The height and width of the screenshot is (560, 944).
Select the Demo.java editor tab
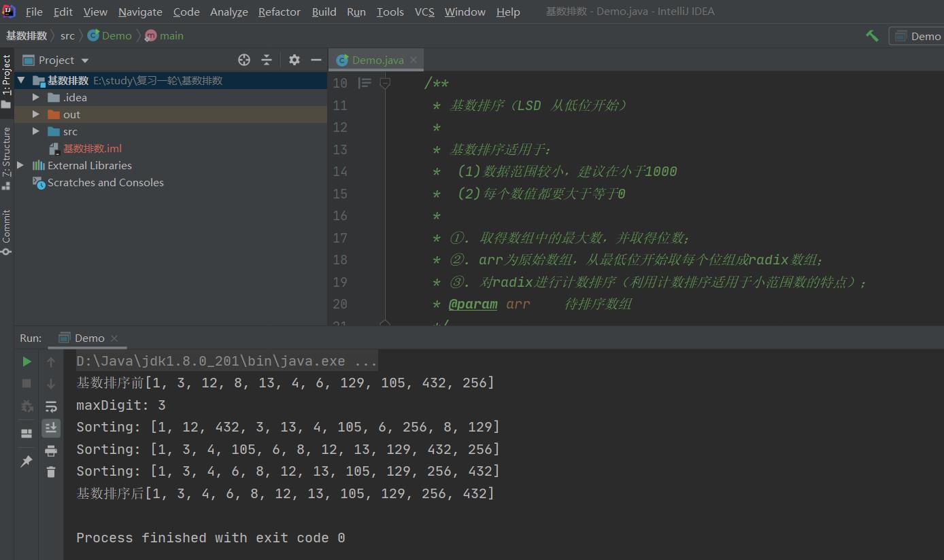coord(377,60)
